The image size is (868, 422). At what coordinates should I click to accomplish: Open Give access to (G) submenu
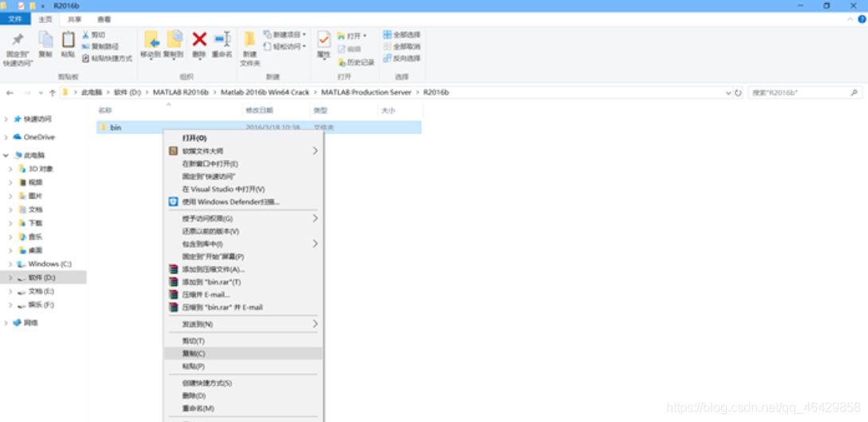244,219
